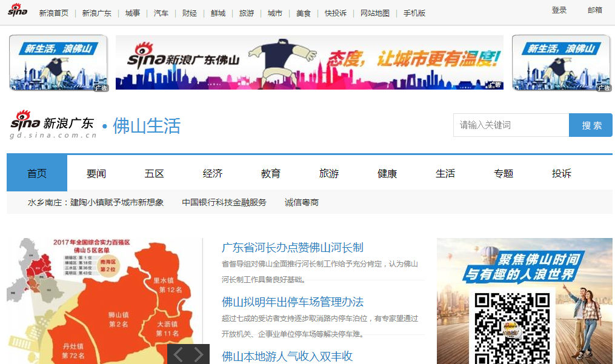615x364 pixels.
Task: Select the 生活 tab
Action: [445, 173]
